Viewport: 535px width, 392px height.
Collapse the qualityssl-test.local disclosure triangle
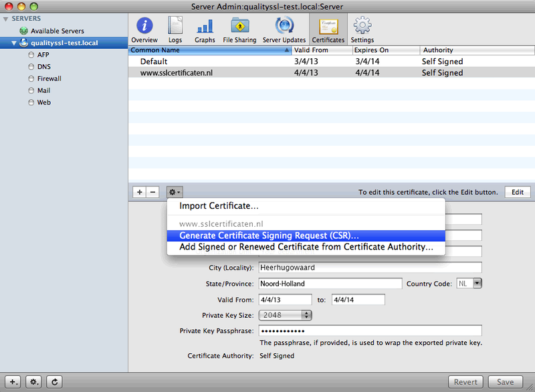click(13, 43)
